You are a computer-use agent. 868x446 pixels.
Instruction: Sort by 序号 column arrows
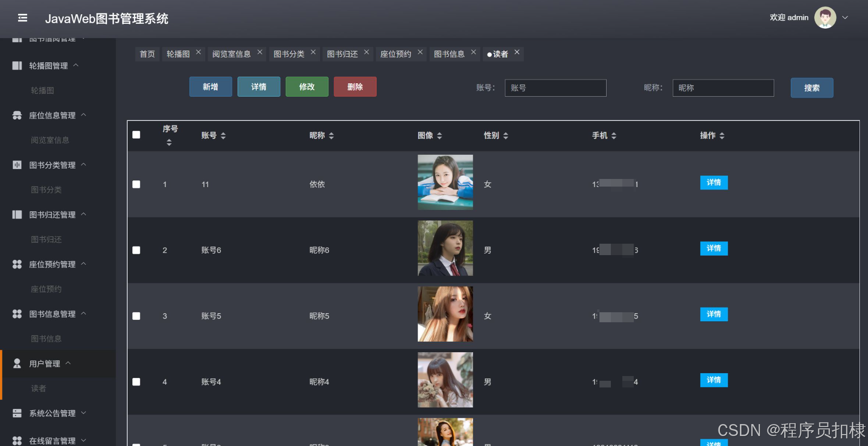point(169,142)
